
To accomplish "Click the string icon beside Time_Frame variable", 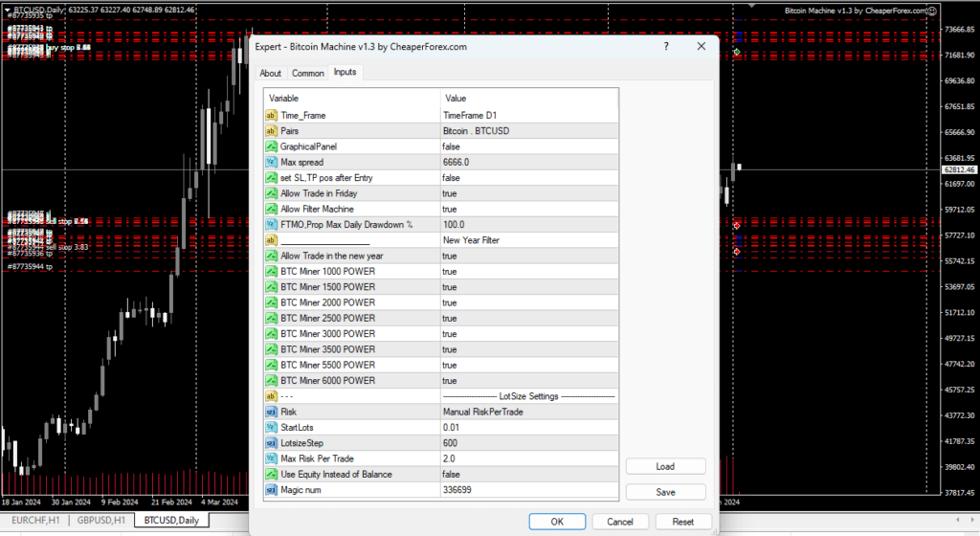I will 271,115.
